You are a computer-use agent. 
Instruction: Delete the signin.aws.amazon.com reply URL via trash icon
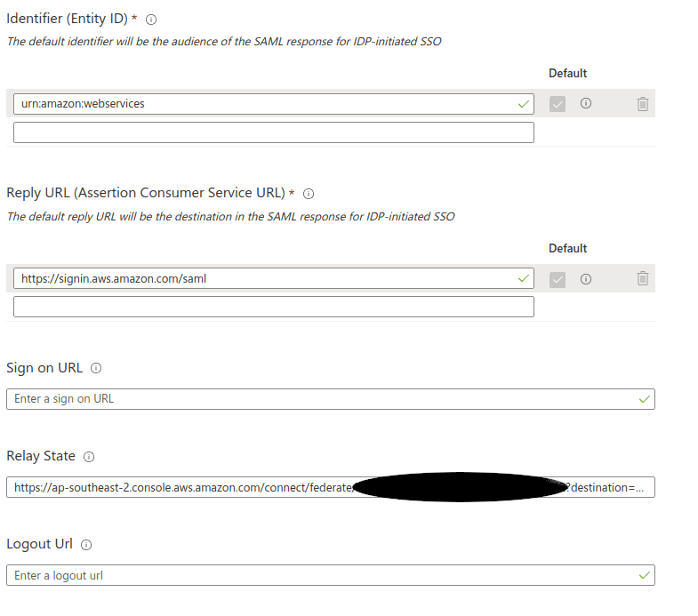(x=642, y=278)
